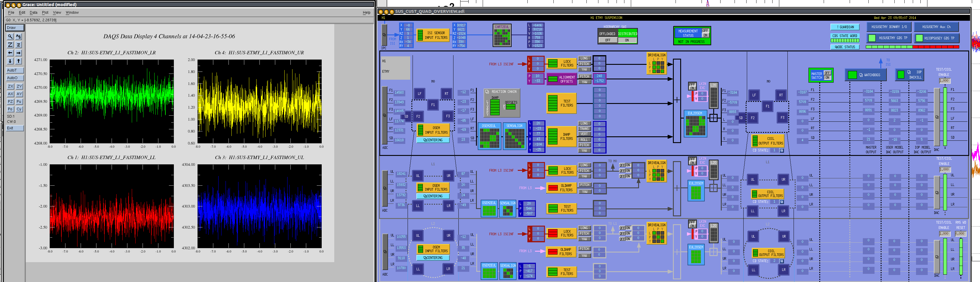Image resolution: width=980 pixels, height=282 pixels.
Task: Turn measurement status OFF
Action: 705,31
